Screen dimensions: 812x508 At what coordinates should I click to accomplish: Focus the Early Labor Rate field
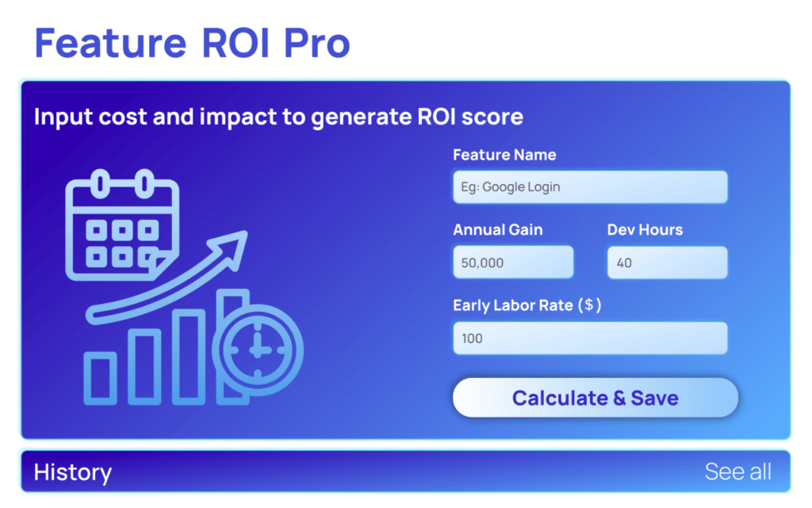tap(590, 338)
